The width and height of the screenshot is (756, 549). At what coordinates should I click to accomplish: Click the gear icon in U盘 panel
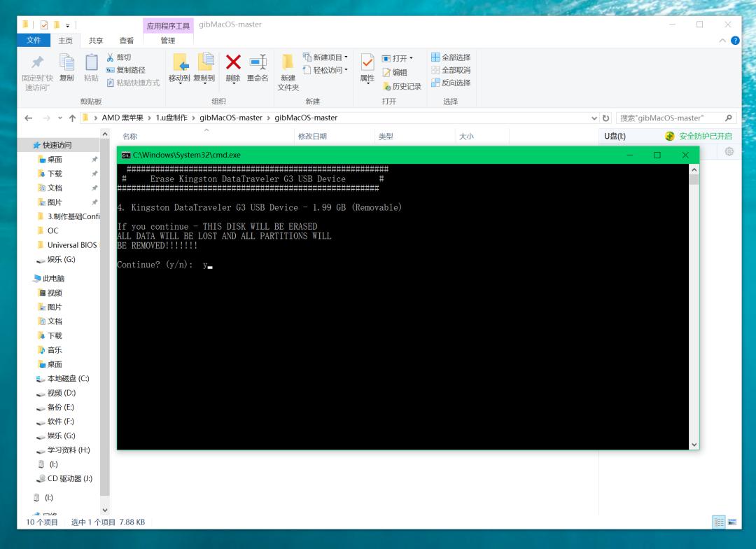click(x=729, y=152)
